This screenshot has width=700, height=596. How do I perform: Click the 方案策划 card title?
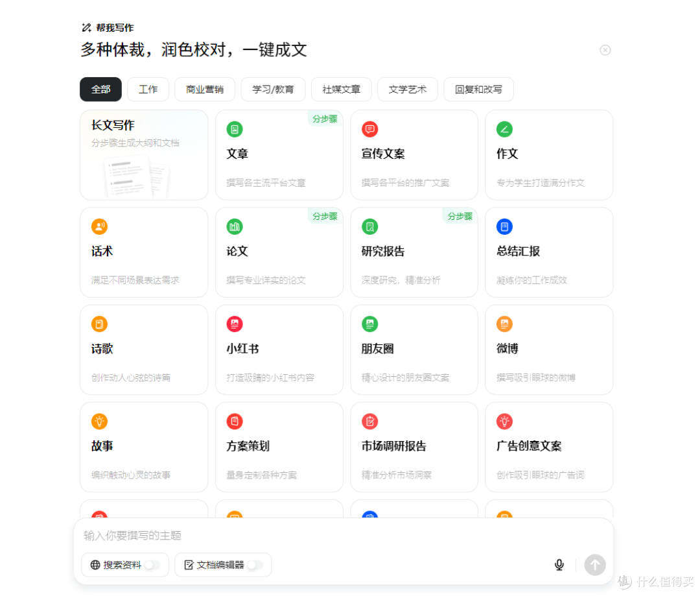248,446
